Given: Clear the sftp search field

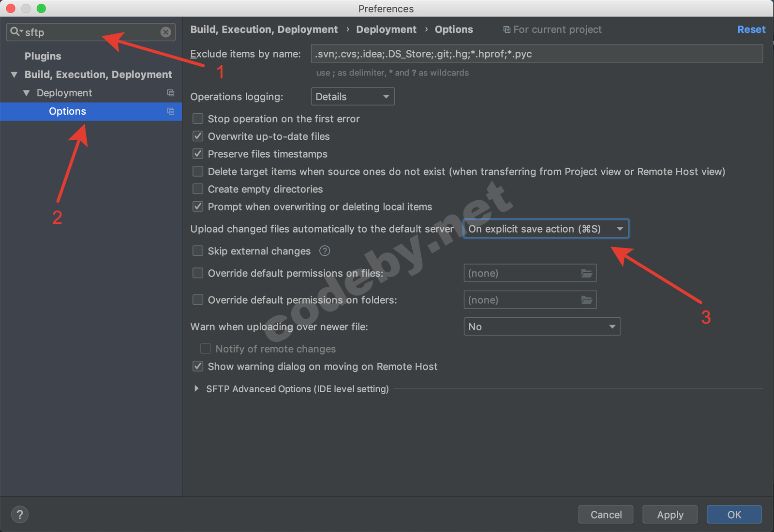Looking at the screenshot, I should pos(165,32).
